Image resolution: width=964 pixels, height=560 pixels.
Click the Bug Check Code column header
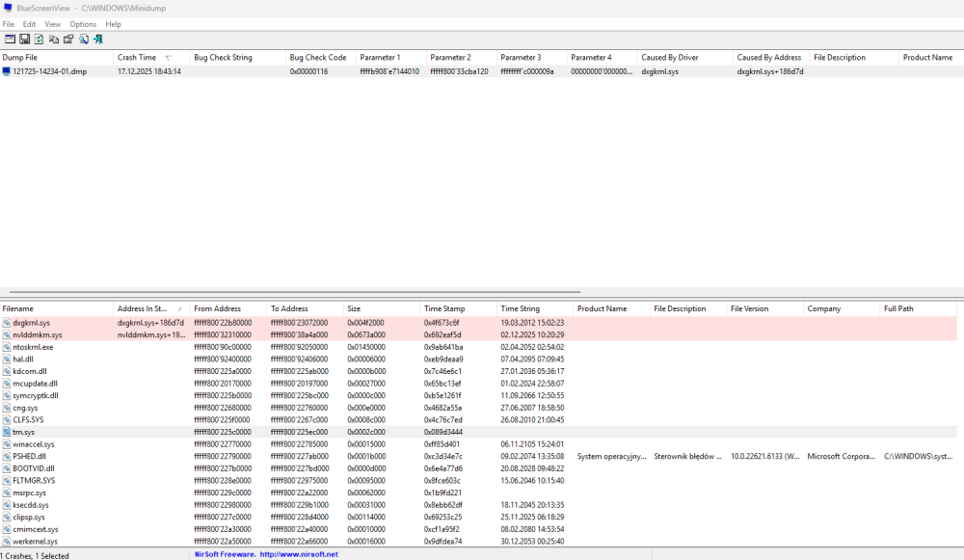(318, 58)
